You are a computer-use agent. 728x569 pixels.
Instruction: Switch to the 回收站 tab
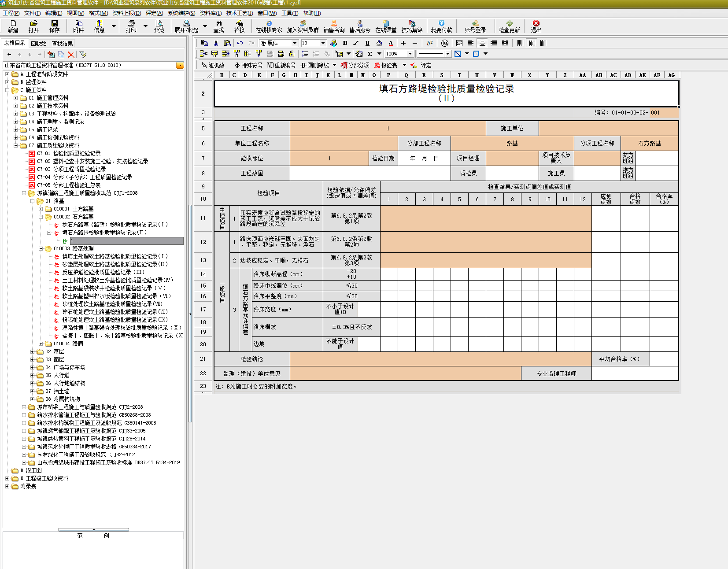(x=39, y=44)
